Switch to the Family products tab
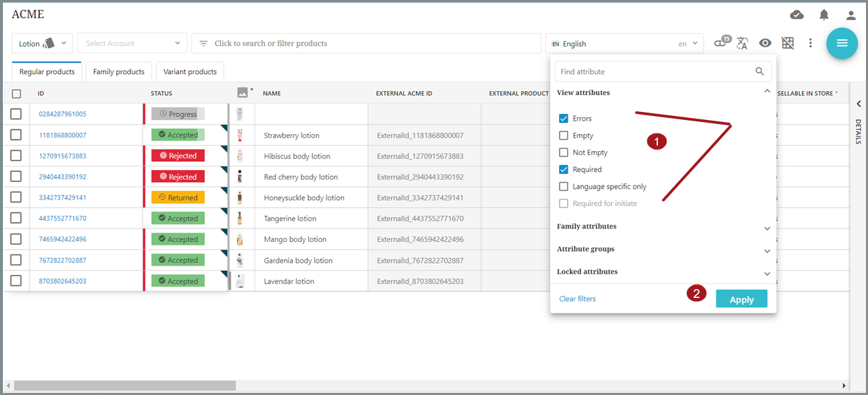This screenshot has height=395, width=868. 119,71
